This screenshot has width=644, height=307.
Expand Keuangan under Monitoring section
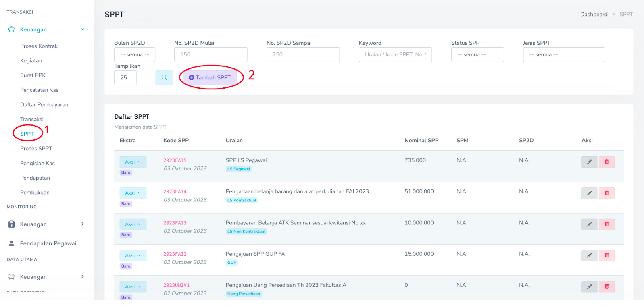46,224
